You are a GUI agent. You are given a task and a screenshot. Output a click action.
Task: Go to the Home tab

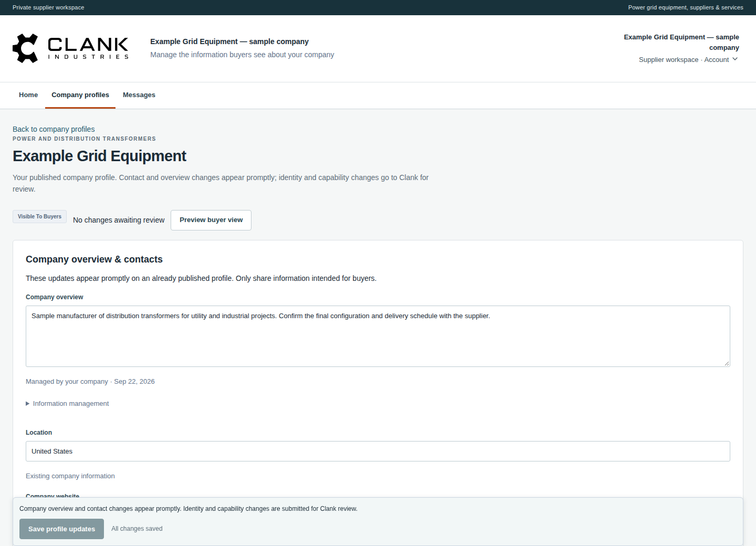point(28,95)
